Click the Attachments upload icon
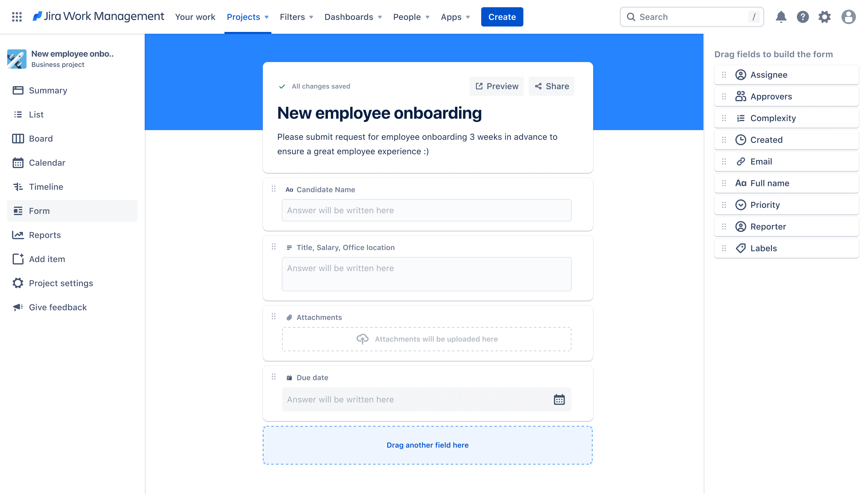 click(363, 339)
